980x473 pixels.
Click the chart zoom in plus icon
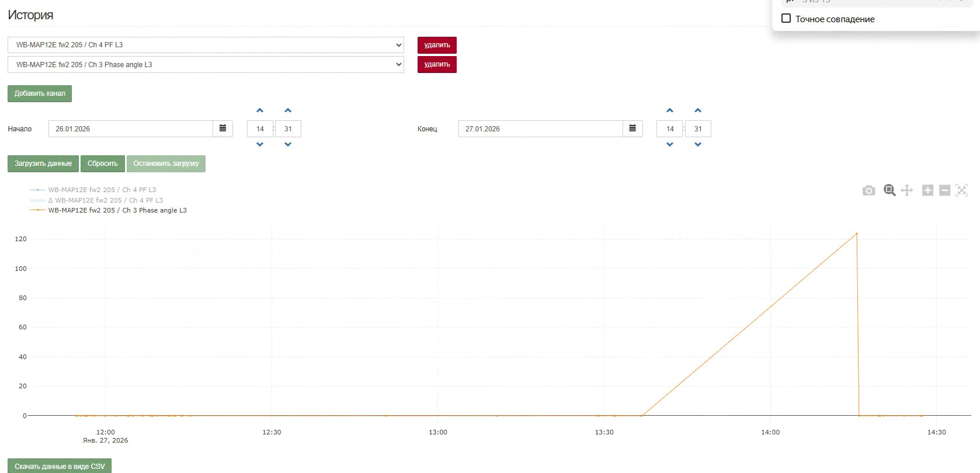[x=927, y=190]
